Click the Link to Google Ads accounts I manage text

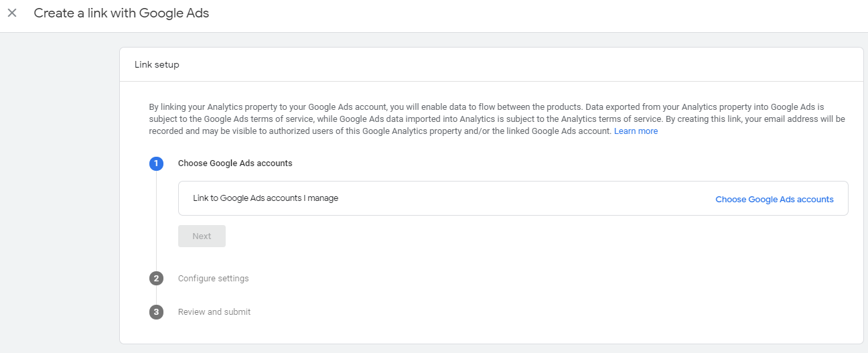coord(265,198)
